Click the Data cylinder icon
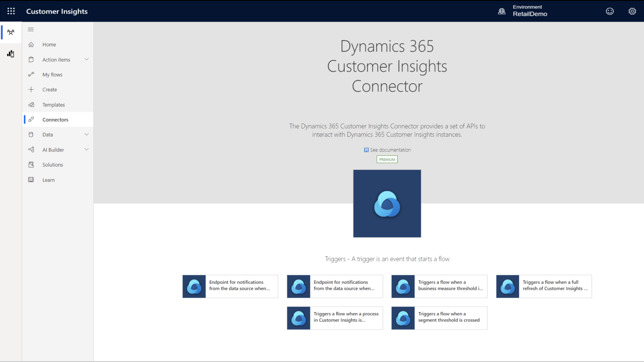 31,135
